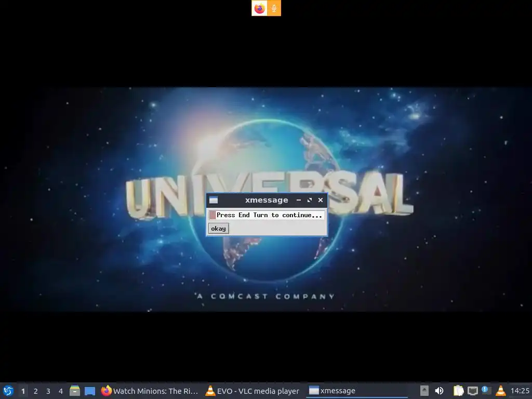Open the update notifier tray icon
Viewport: 532px width, 399px height.
click(486, 390)
